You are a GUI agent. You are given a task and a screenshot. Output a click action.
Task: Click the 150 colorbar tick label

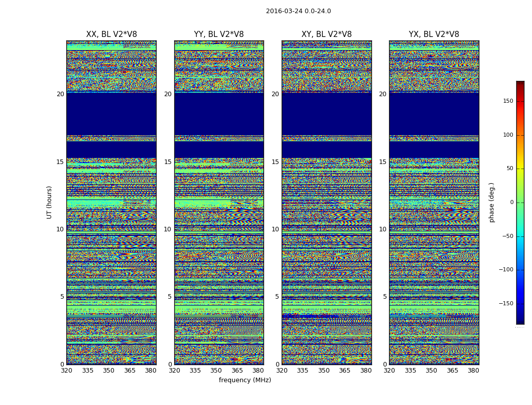[x=508, y=101]
